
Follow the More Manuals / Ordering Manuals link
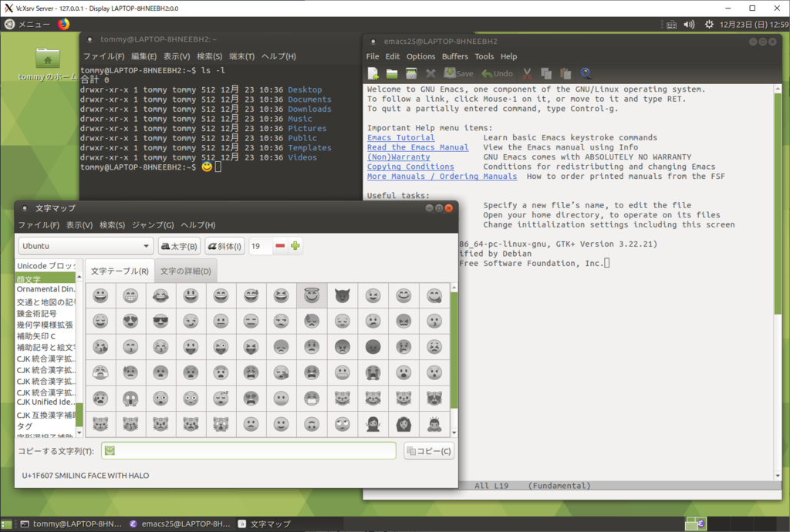point(442,176)
